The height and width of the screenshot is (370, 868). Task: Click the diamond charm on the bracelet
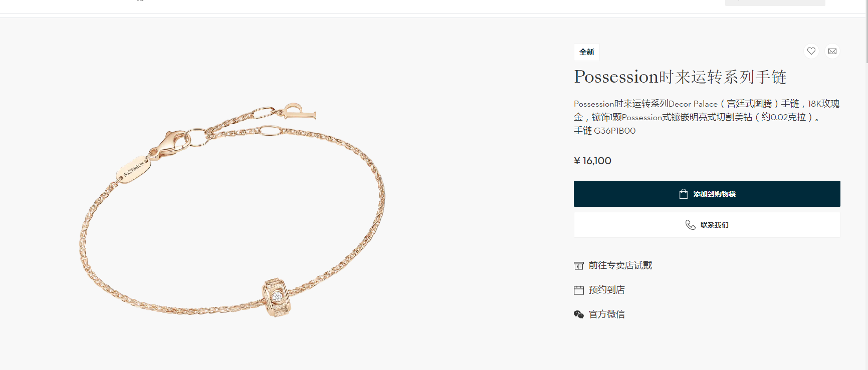click(276, 297)
